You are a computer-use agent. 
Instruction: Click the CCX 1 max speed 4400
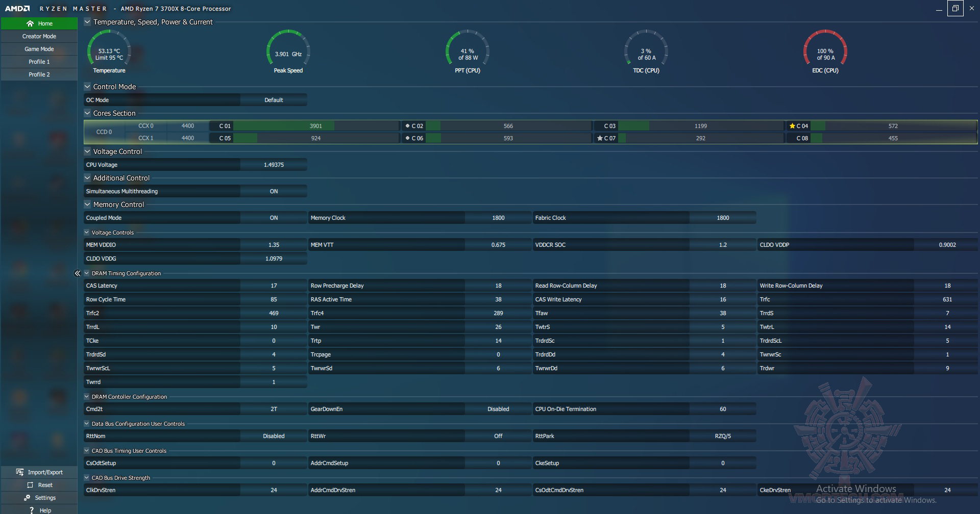click(x=188, y=138)
